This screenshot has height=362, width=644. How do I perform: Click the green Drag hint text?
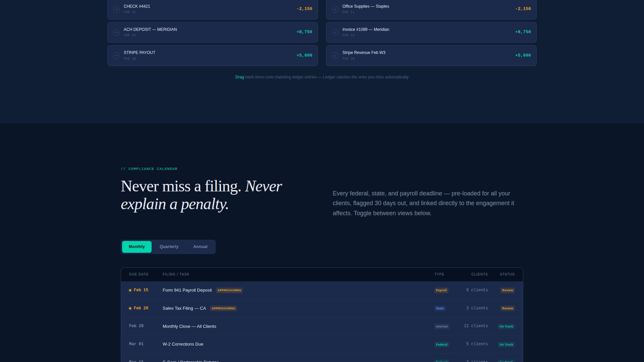point(239,77)
